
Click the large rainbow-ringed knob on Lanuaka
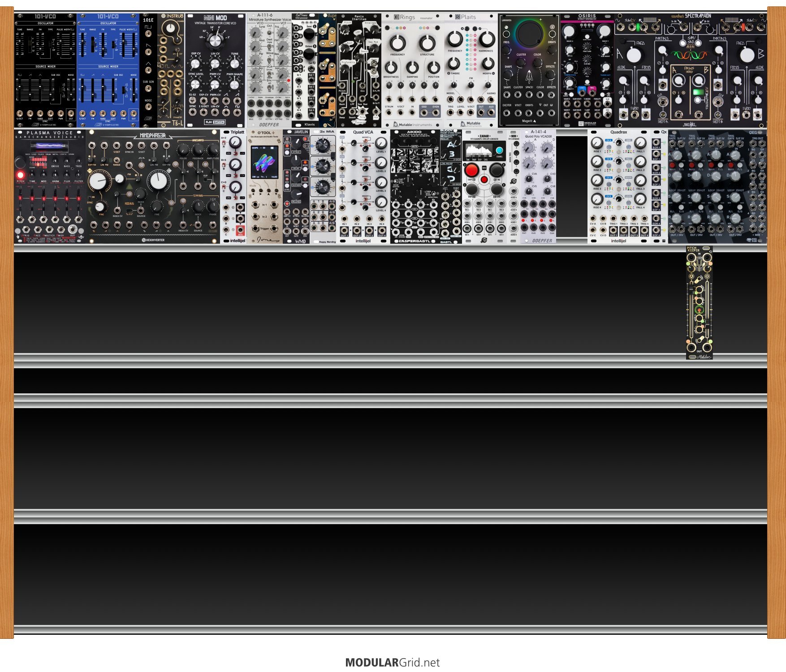(529, 34)
